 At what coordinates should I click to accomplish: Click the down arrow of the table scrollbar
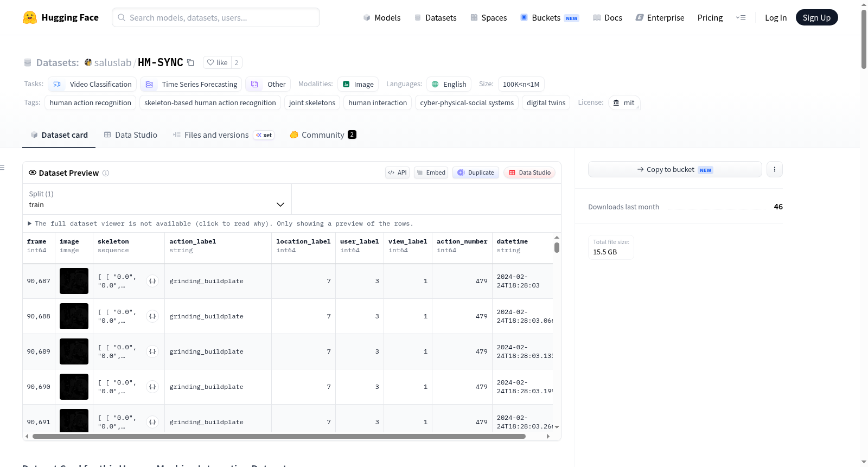[x=557, y=427]
